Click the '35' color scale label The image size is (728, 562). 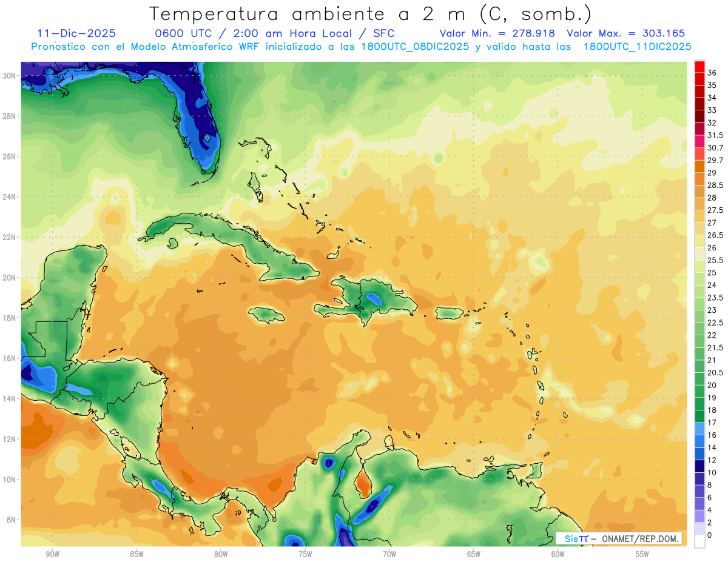(x=712, y=85)
